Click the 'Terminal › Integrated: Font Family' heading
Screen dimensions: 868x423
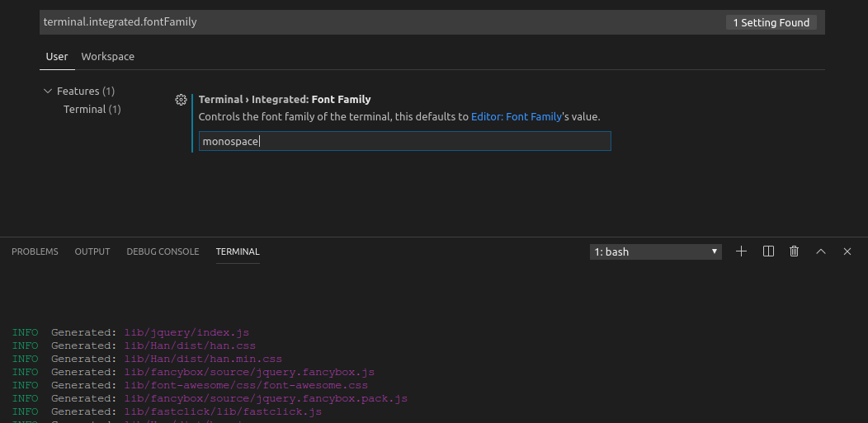pyautogui.click(x=285, y=100)
